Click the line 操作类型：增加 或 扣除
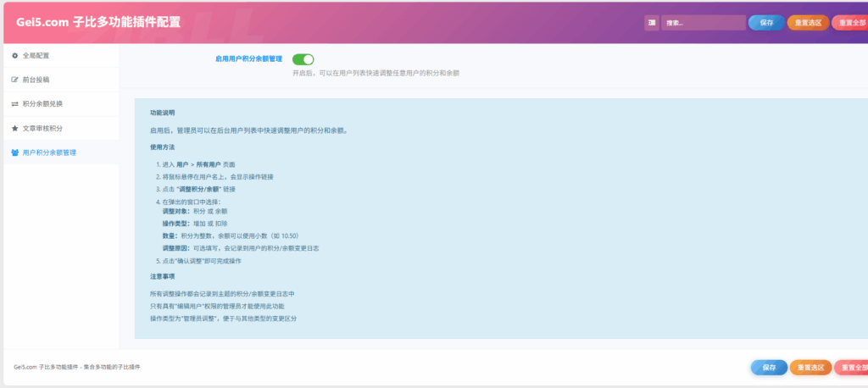Viewport: 868px width, 388px height. [195, 224]
